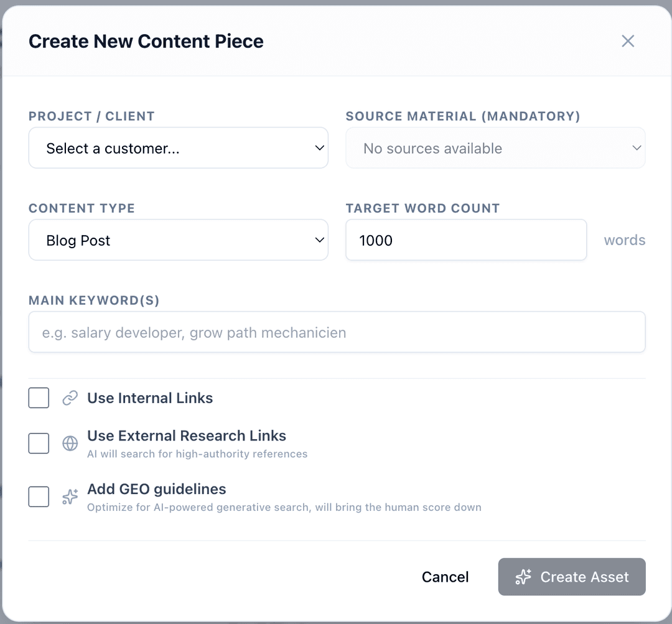The width and height of the screenshot is (672, 624).
Task: Focus the target word count field
Action: tap(466, 240)
